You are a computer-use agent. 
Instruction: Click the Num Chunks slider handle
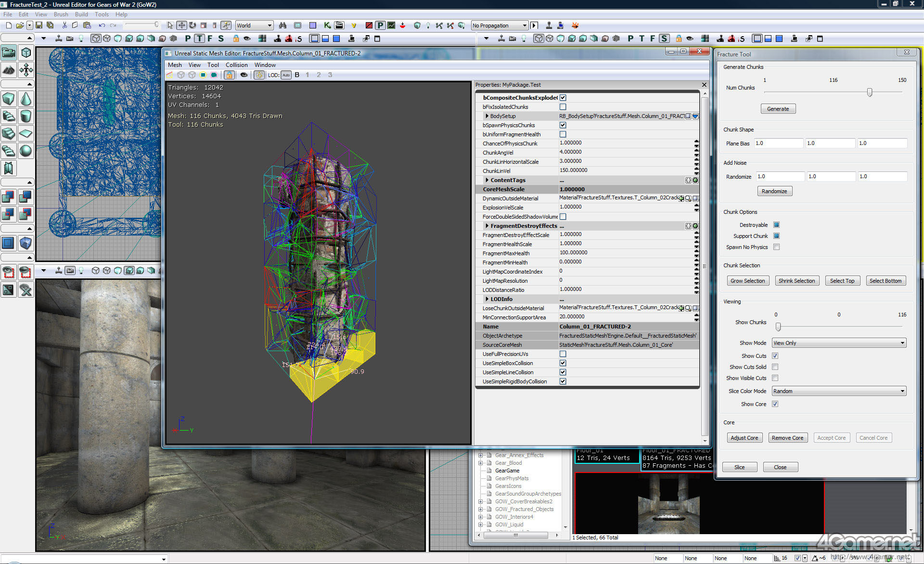click(869, 92)
